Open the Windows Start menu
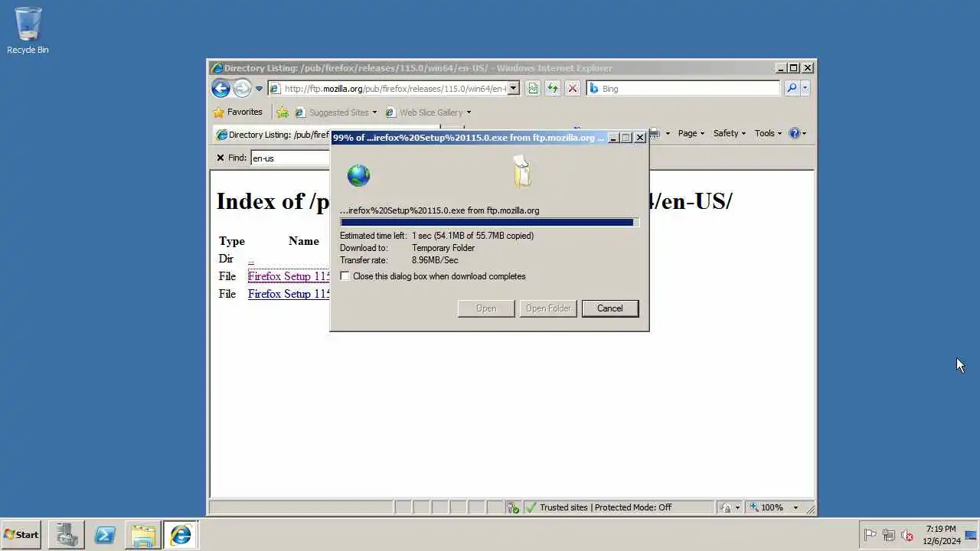The image size is (980, 551). [21, 535]
